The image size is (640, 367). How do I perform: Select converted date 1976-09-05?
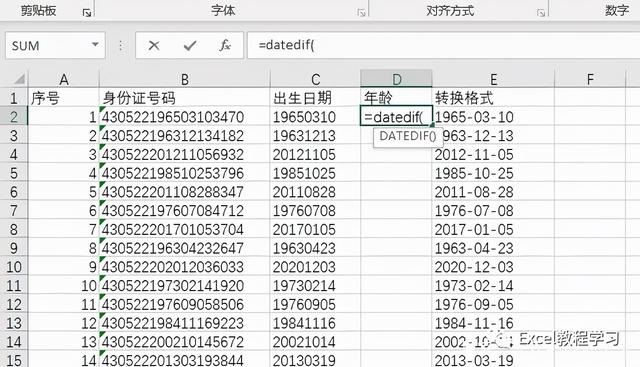[x=493, y=305]
